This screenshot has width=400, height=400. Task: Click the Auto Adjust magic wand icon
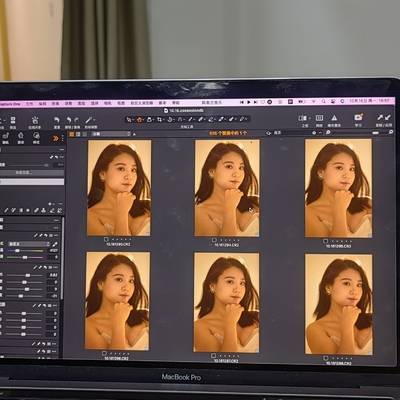pos(88,120)
